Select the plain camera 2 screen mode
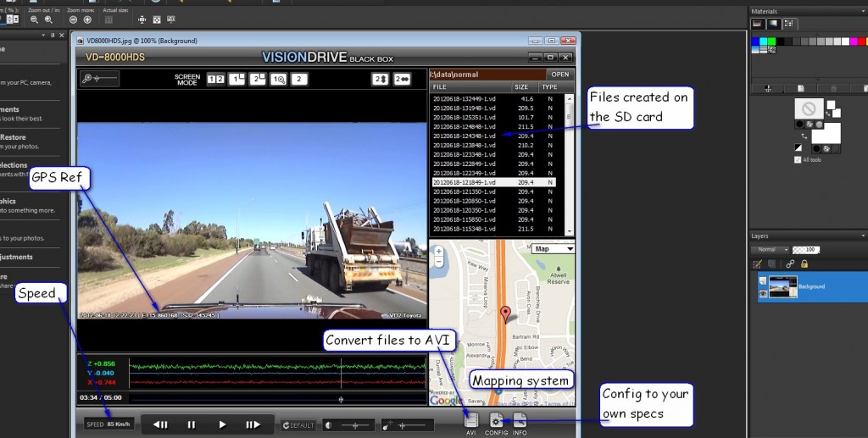The height and width of the screenshot is (438, 868). [x=299, y=79]
